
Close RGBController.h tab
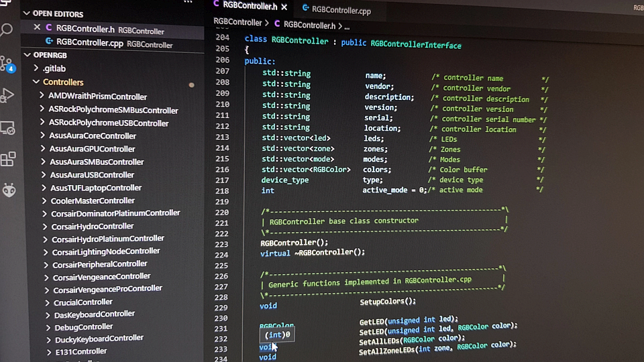coord(284,7)
